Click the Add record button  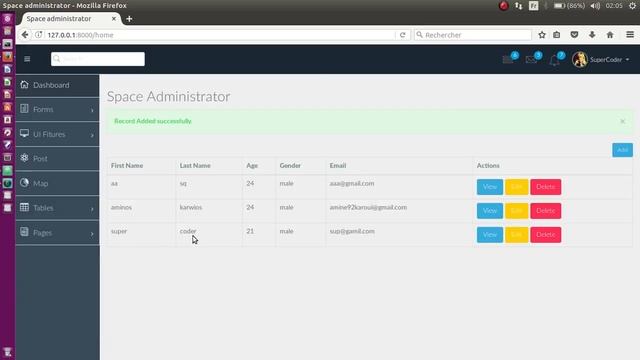point(622,150)
